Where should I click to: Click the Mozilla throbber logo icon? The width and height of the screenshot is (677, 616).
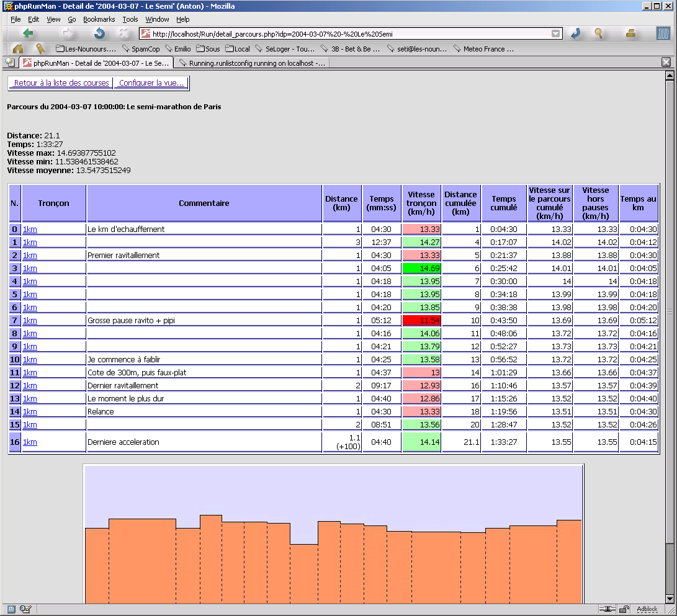pyautogui.click(x=664, y=33)
